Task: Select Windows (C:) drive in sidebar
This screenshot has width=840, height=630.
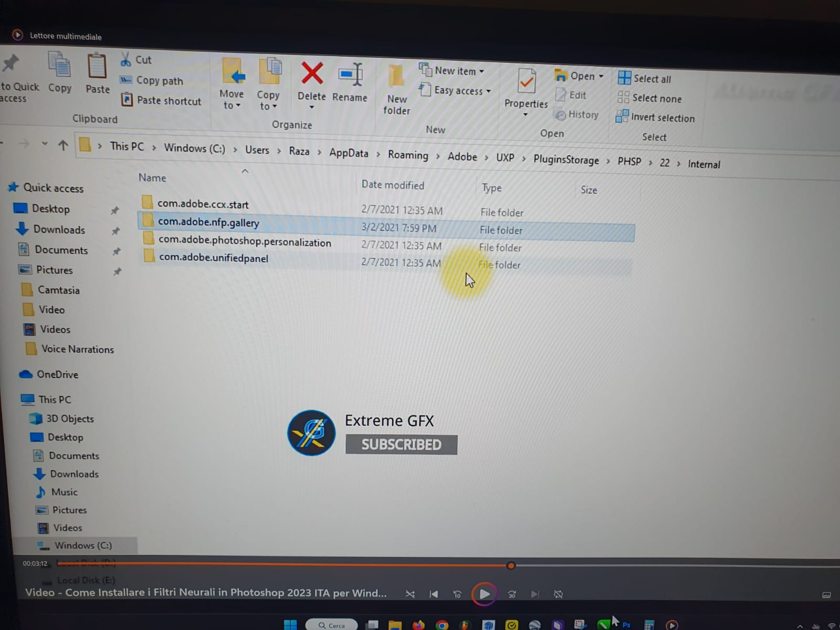Action: pyautogui.click(x=75, y=545)
